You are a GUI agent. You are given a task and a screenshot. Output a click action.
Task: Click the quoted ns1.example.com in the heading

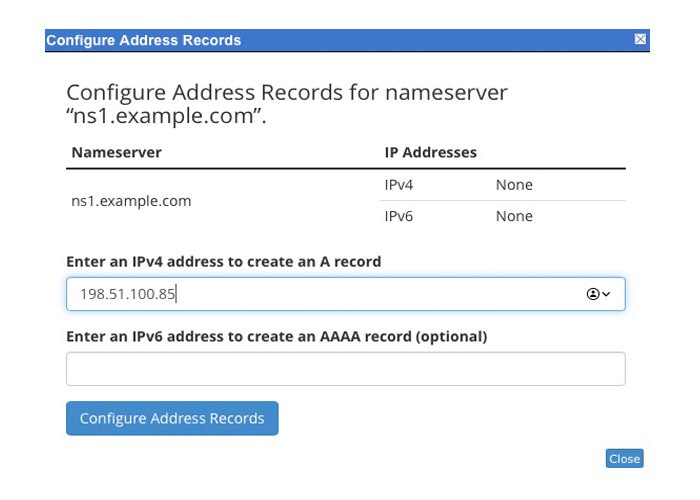click(171, 116)
